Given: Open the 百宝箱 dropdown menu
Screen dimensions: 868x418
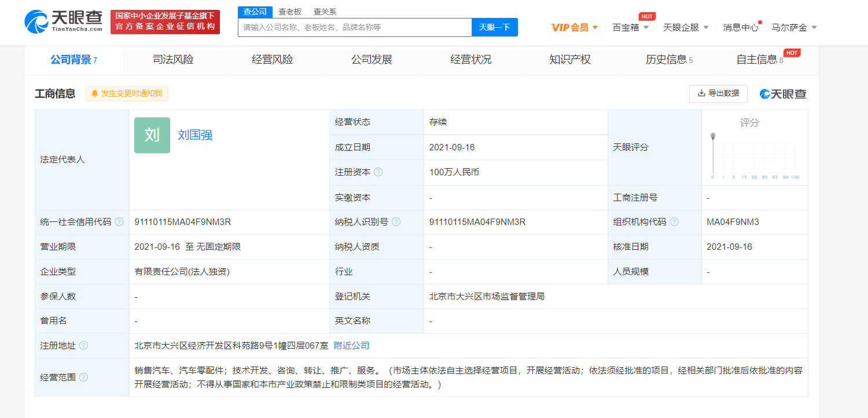Looking at the screenshot, I should coord(631,27).
